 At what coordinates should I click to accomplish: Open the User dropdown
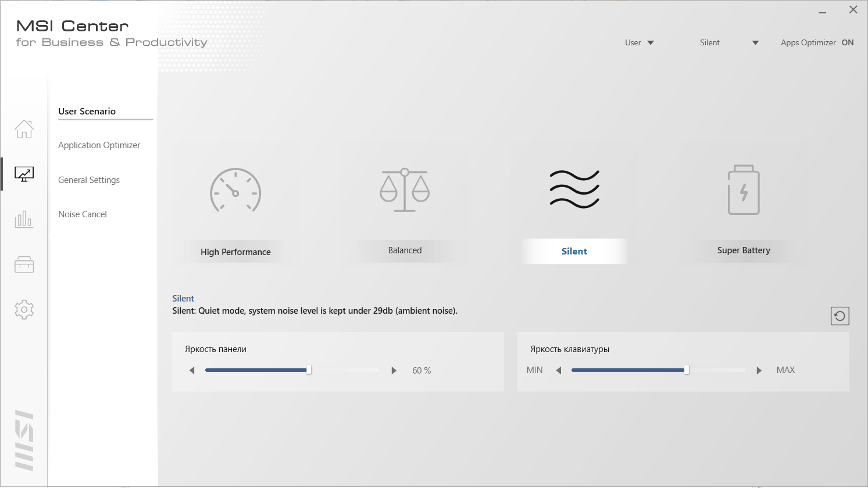(640, 42)
